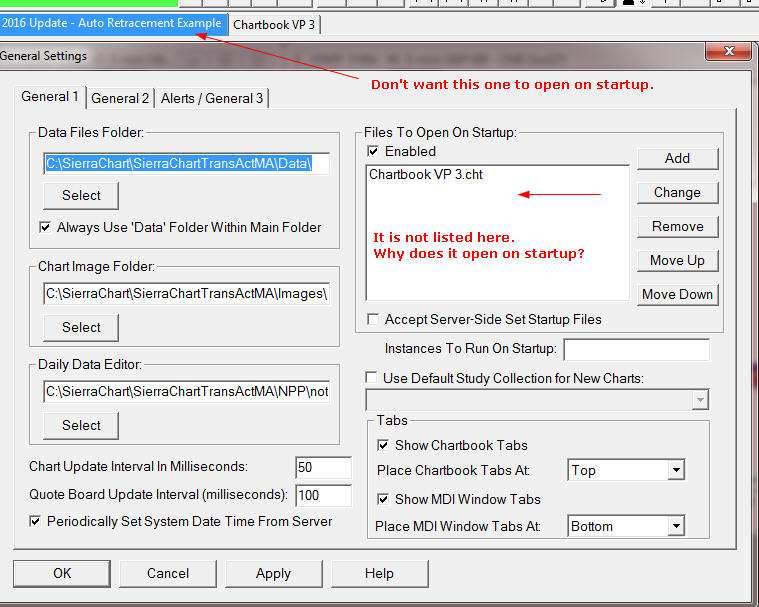This screenshot has width=759, height=607.
Task: Open the General 2 tab
Action: 120,98
